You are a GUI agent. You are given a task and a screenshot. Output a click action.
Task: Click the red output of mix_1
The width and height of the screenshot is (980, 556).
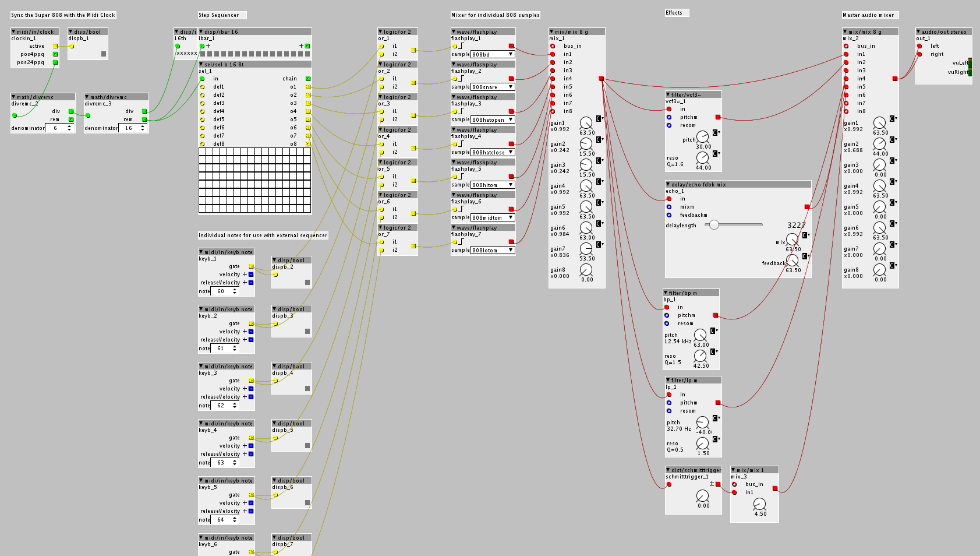[x=602, y=79]
